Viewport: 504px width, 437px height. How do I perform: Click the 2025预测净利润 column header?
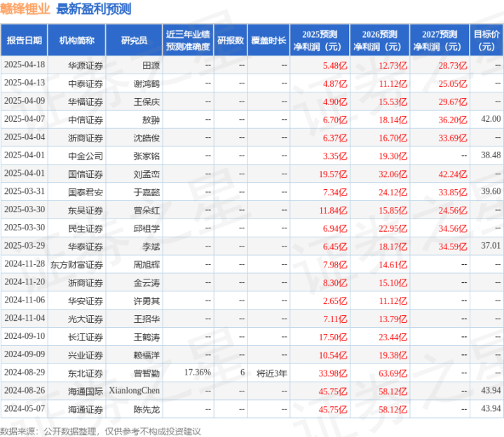[x=320, y=40]
